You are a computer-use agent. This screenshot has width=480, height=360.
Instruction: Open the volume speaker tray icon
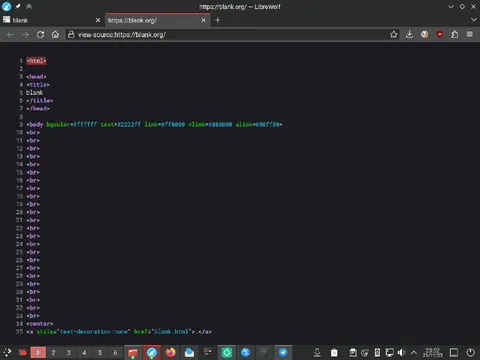coord(401,352)
